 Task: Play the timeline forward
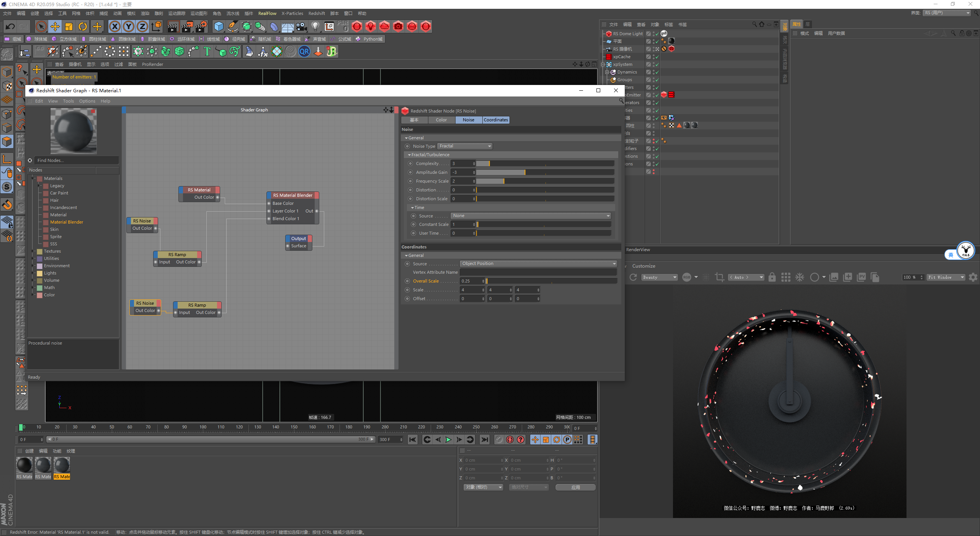tap(448, 440)
